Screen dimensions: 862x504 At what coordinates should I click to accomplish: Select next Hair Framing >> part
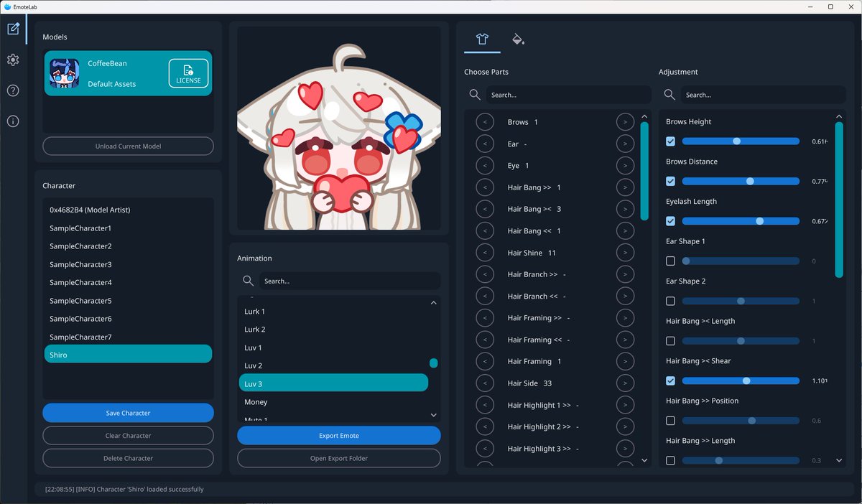[625, 317]
